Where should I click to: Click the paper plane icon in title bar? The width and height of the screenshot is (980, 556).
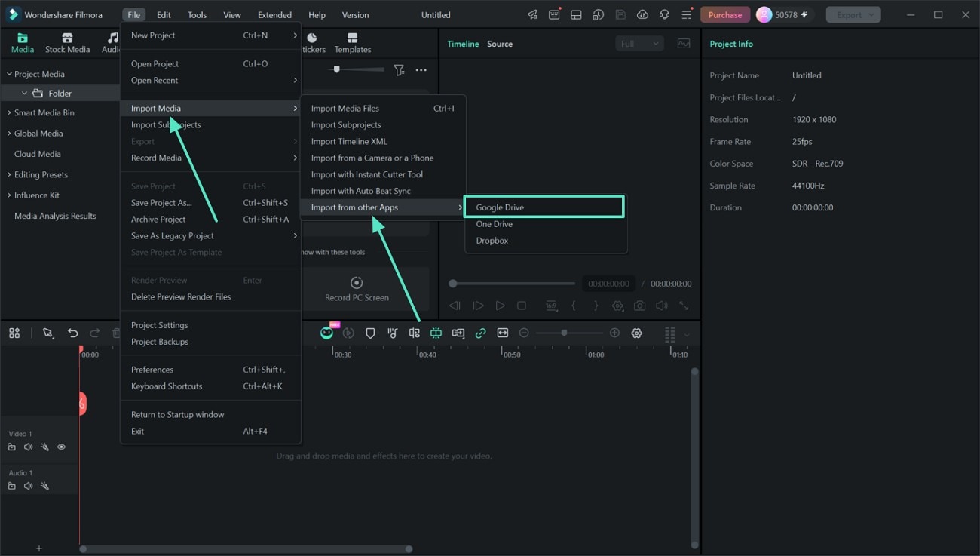tap(532, 14)
